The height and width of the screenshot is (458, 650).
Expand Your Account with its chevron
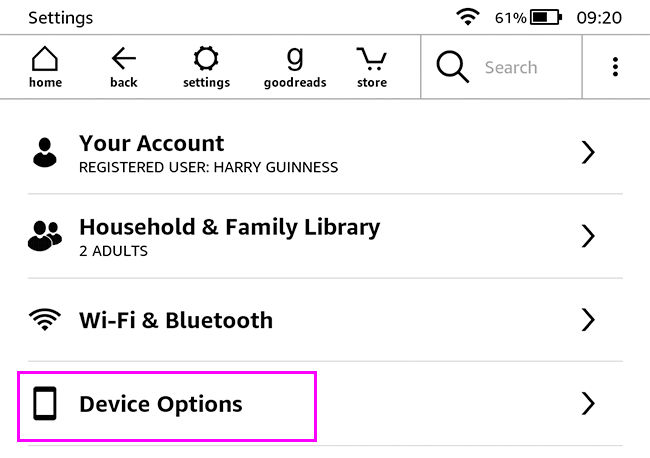pyautogui.click(x=588, y=152)
